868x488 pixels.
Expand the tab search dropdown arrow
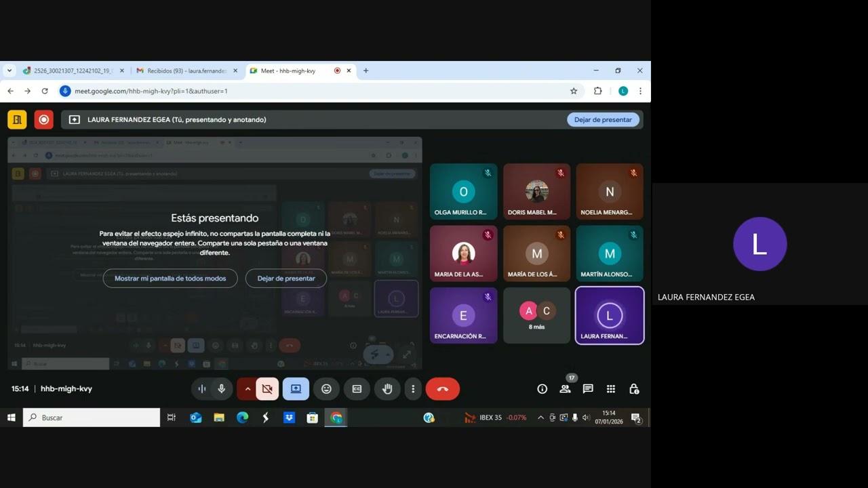tap(9, 70)
